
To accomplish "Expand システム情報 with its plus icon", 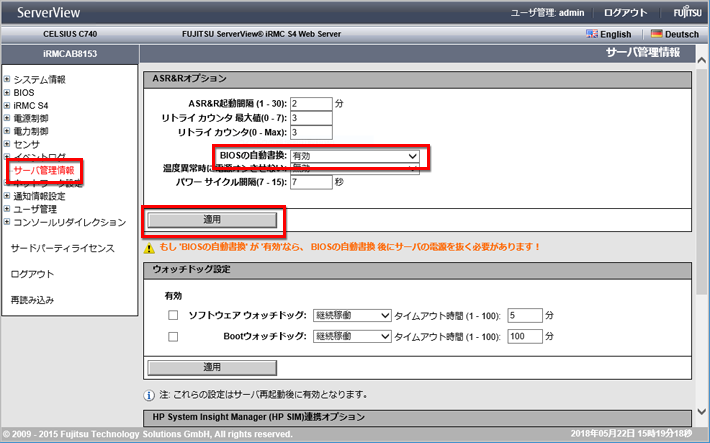I will pos(7,79).
